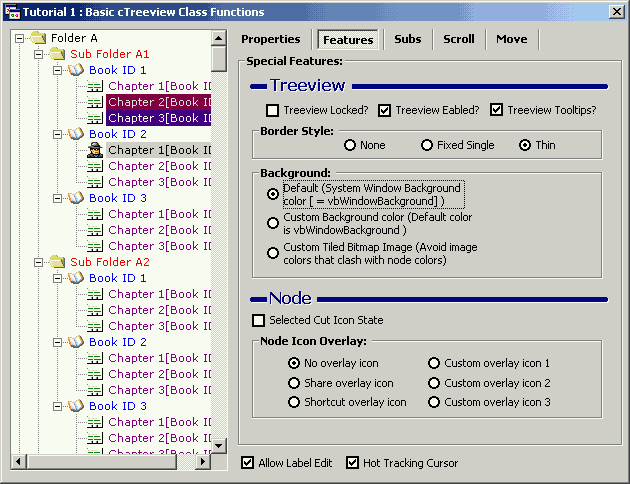Viewport: 630px width, 484px height.
Task: Click Chapter 2 icon under Sub Folder A2 Book ID 1
Action: coord(95,310)
